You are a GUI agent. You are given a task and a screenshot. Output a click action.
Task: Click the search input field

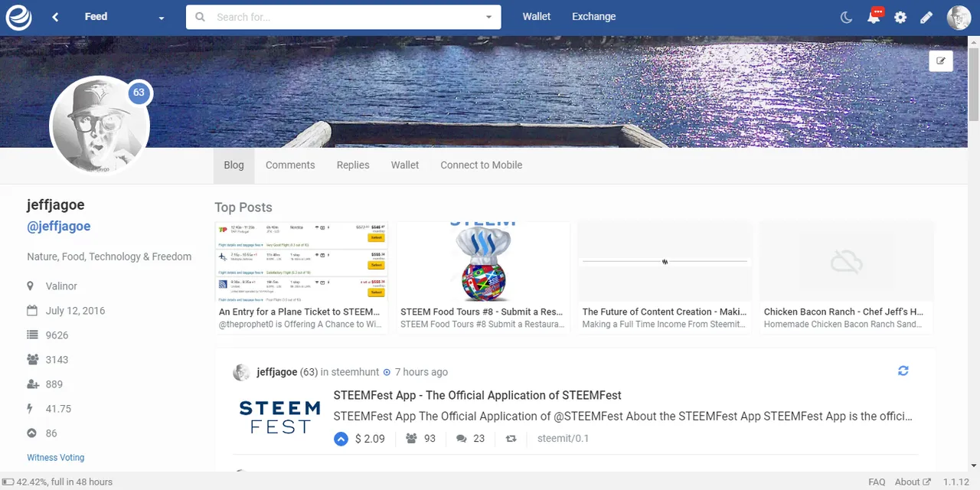[345, 17]
